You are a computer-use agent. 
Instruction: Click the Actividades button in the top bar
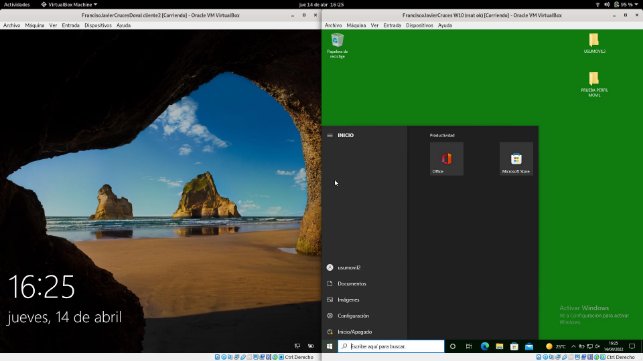point(17,5)
